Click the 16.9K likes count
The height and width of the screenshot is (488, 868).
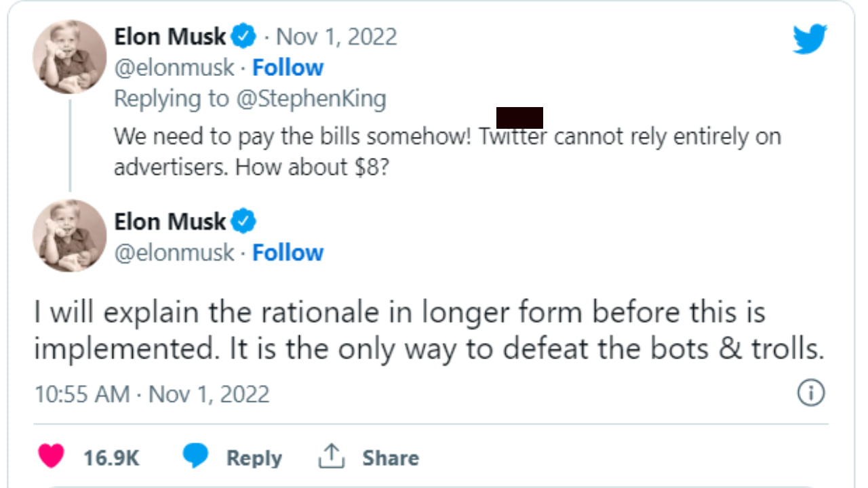click(x=111, y=458)
